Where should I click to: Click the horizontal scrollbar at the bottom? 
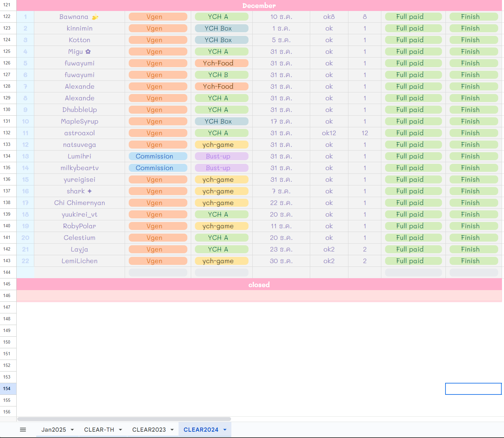124,419
